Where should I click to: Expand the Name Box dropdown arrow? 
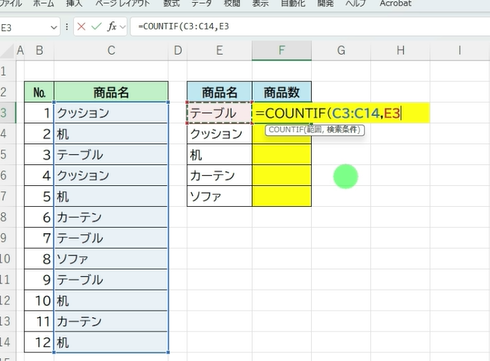[x=53, y=27]
